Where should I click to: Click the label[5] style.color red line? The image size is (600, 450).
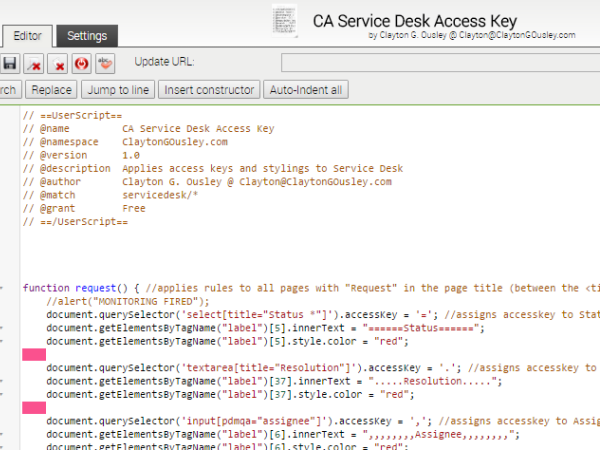click(x=228, y=341)
